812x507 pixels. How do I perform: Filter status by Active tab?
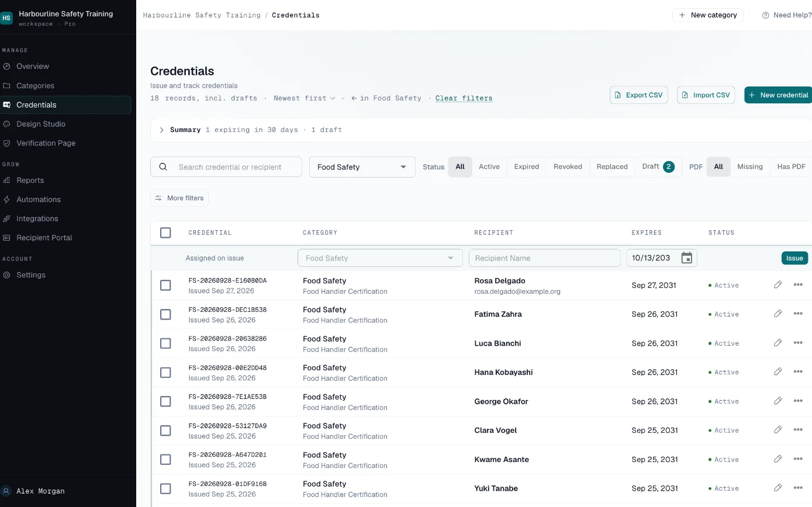[489, 166]
